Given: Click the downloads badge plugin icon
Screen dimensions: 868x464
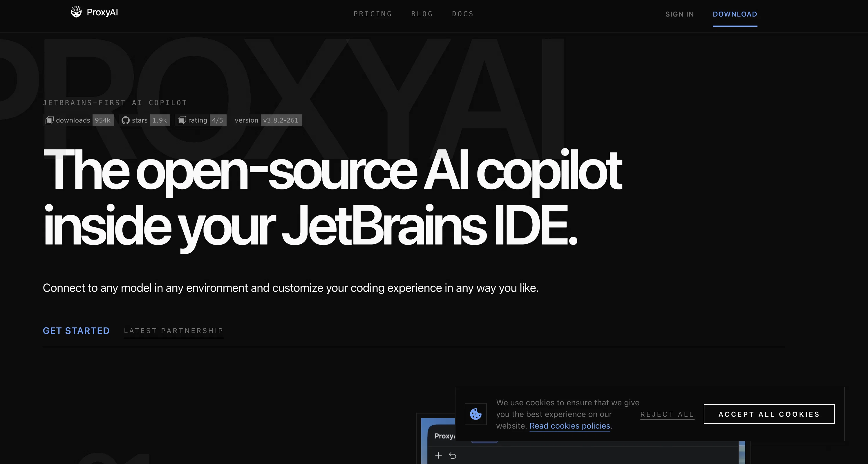Looking at the screenshot, I should click(x=50, y=121).
